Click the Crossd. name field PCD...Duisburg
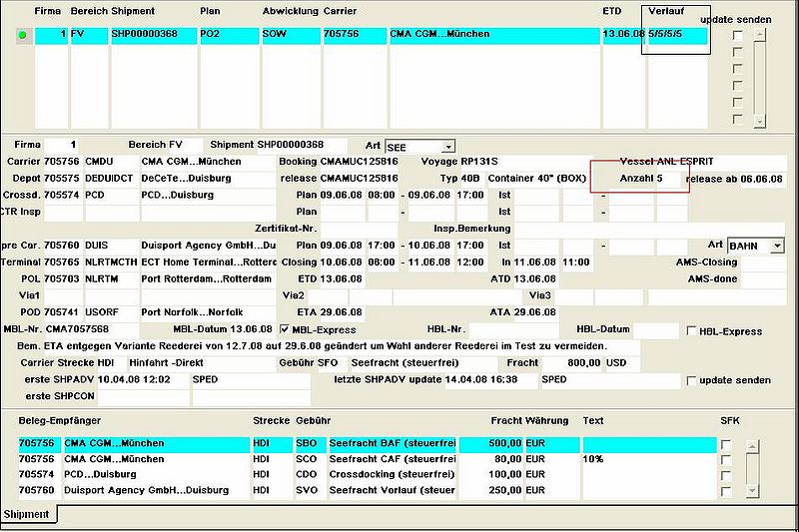Viewport: 799px width, 532px height. pos(208,195)
